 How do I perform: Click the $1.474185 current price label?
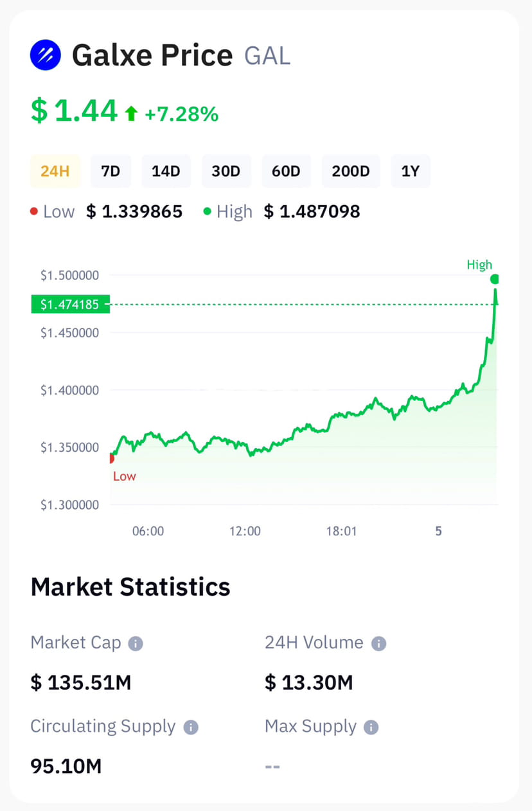71,304
